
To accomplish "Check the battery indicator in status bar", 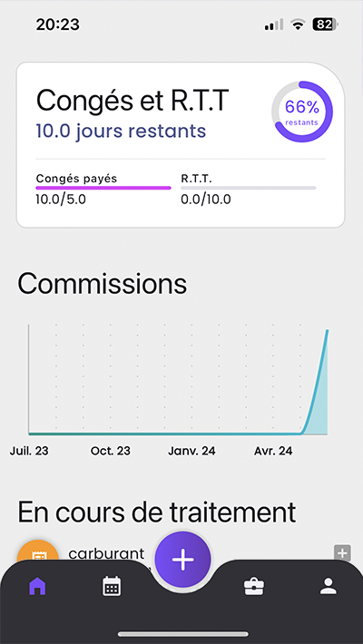I will pyautogui.click(x=325, y=24).
